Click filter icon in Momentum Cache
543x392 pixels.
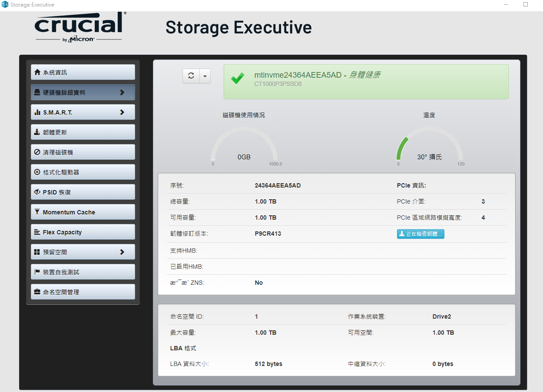[x=37, y=212]
